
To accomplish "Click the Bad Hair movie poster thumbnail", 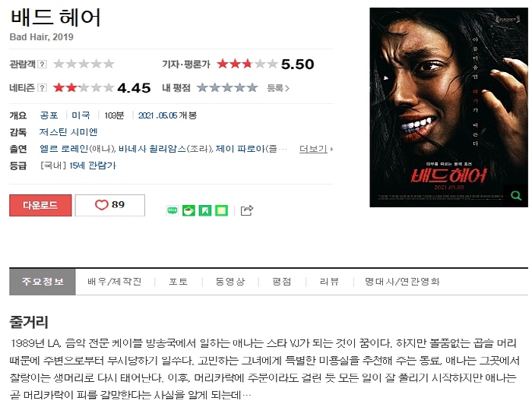I will point(448,107).
